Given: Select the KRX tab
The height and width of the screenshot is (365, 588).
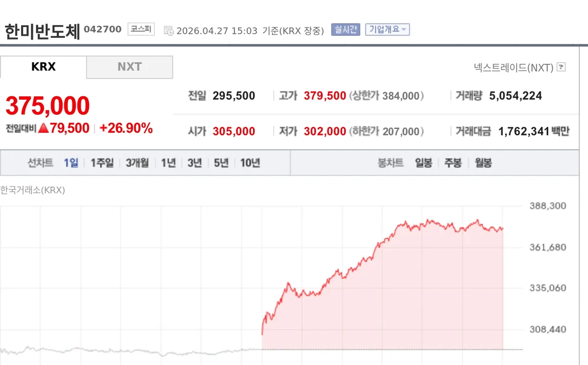Looking at the screenshot, I should click(43, 67).
